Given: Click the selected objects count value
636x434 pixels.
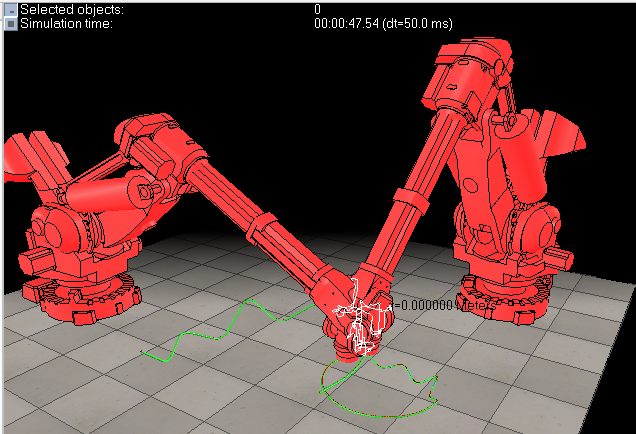Looking at the screenshot, I should pos(317,8).
